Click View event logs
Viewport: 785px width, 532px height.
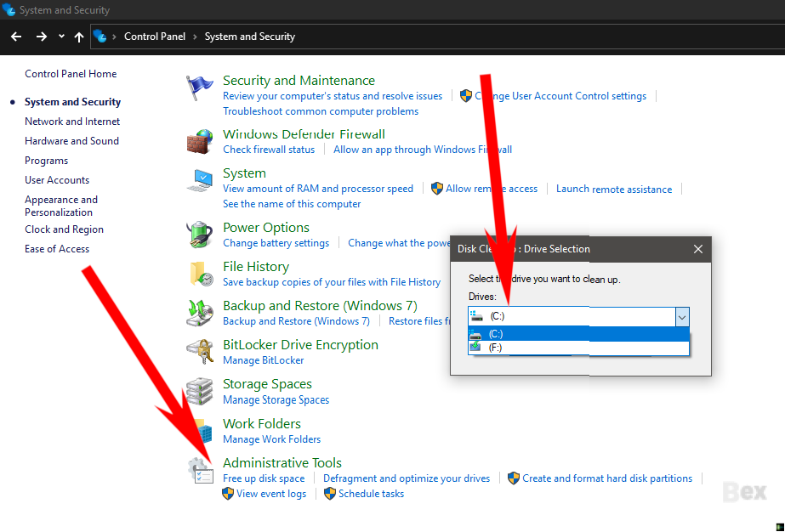tap(271, 494)
